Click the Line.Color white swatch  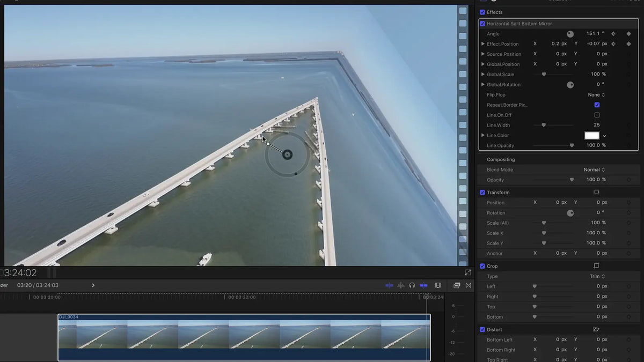592,136
